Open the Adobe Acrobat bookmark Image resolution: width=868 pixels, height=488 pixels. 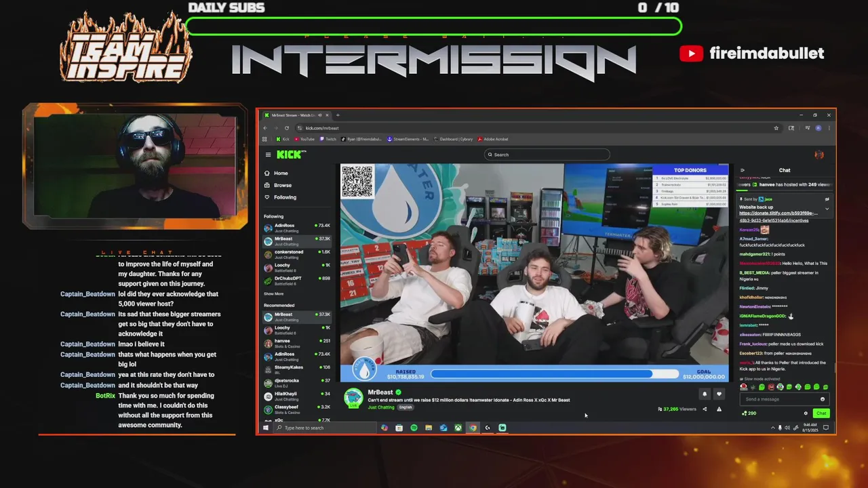(493, 139)
